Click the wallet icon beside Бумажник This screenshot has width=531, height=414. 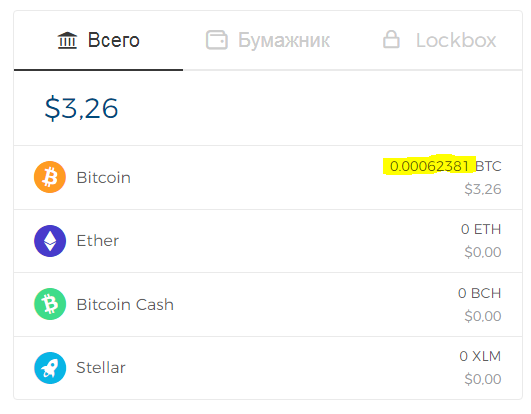pyautogui.click(x=217, y=40)
